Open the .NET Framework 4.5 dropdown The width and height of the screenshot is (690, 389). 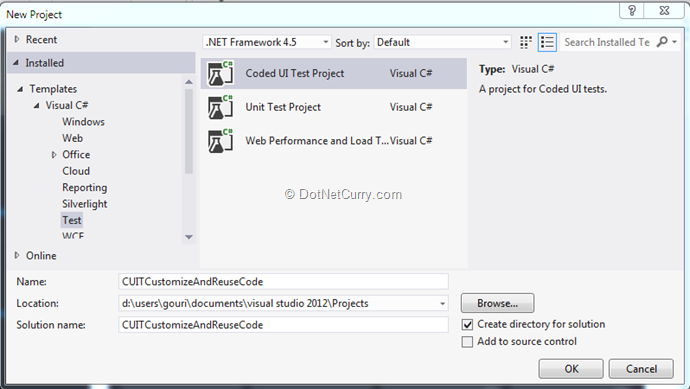click(267, 42)
